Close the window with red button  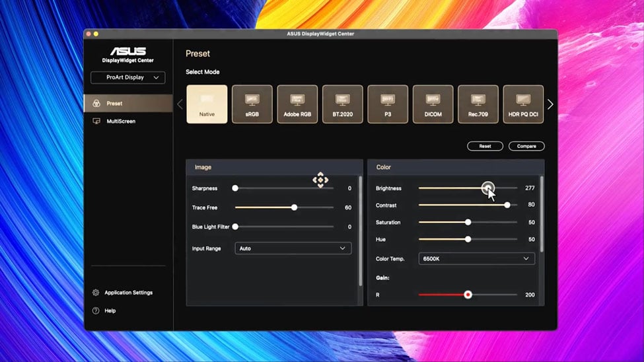[89, 34]
